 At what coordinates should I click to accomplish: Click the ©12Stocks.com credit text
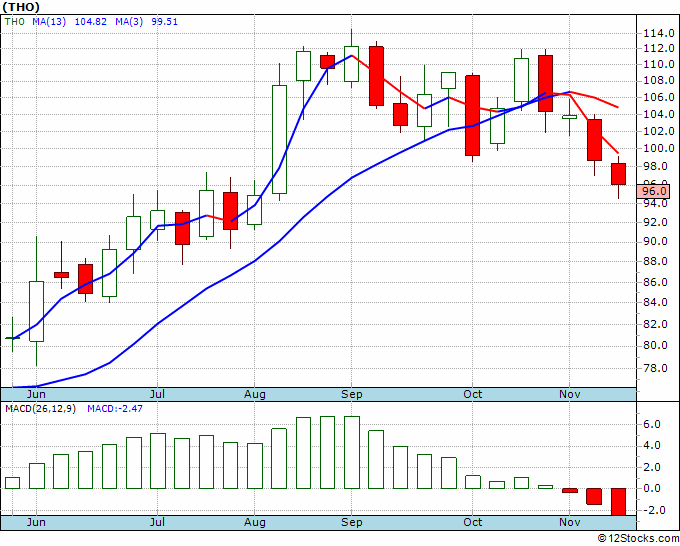[638, 538]
